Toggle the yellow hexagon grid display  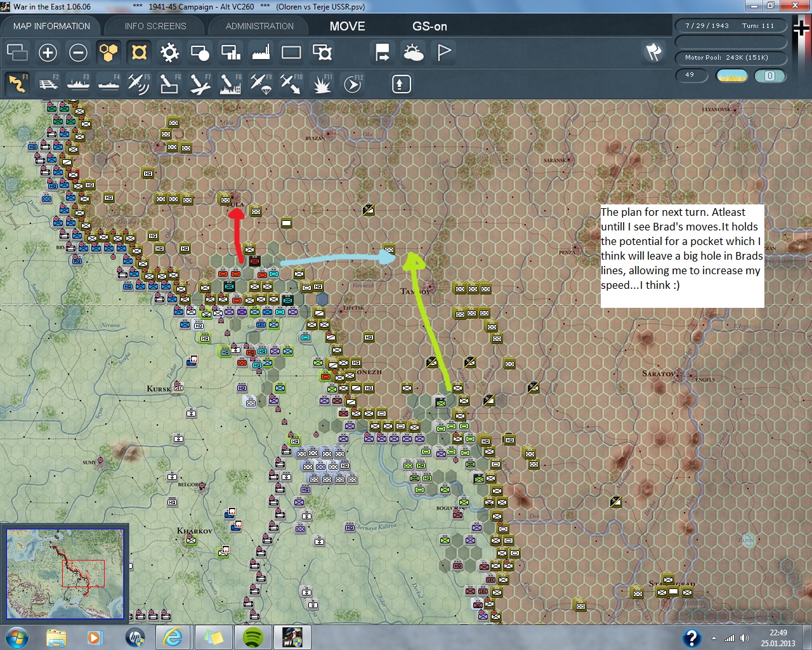click(108, 53)
